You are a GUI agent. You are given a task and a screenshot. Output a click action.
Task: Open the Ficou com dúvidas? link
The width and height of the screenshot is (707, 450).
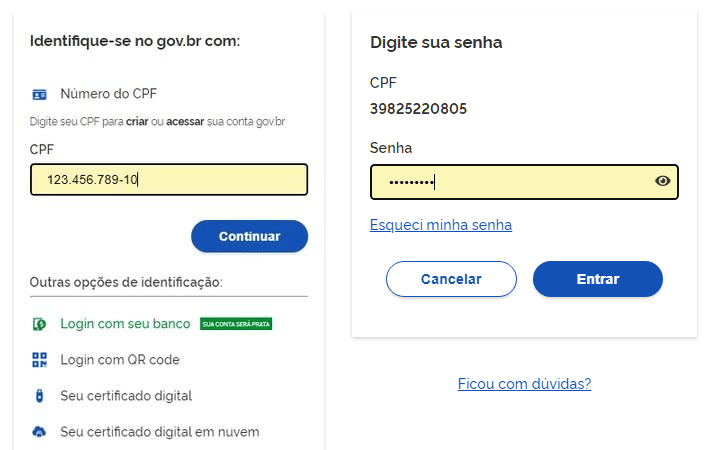click(x=524, y=384)
